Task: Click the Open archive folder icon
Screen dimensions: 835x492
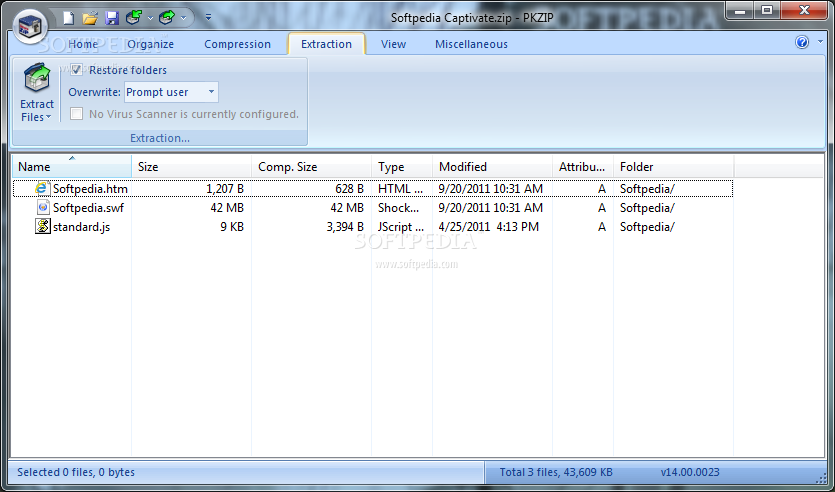Action: coord(90,18)
